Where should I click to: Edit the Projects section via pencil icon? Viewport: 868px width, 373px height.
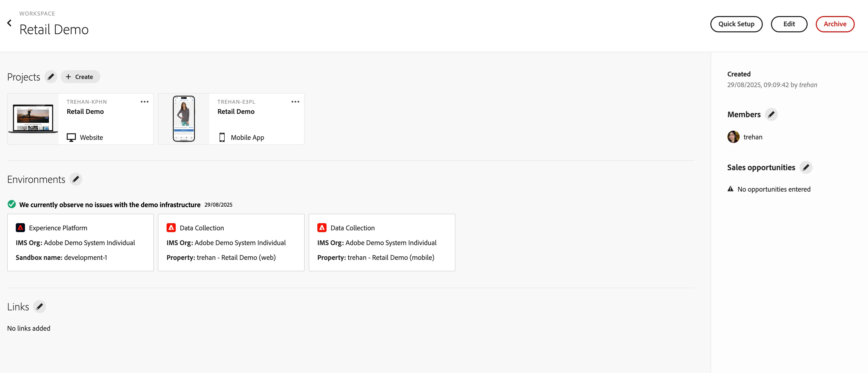tap(50, 77)
